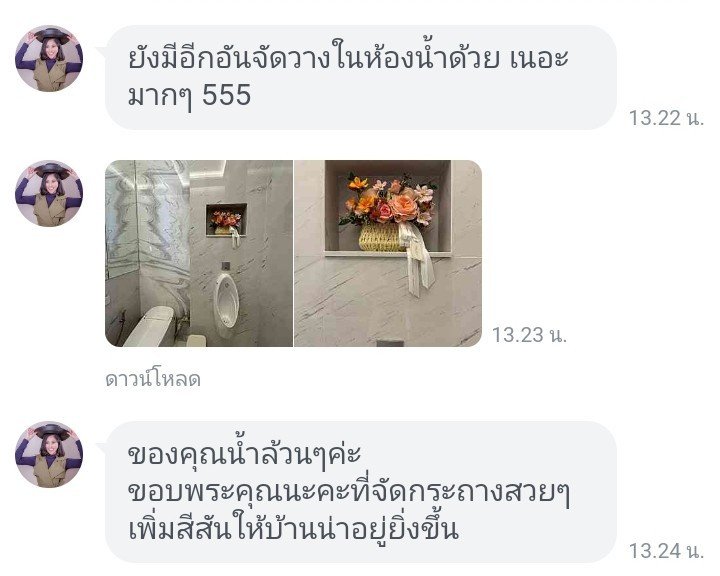Open the left bathroom photo with the urinal
This screenshot has width=720, height=576.
pos(199,253)
